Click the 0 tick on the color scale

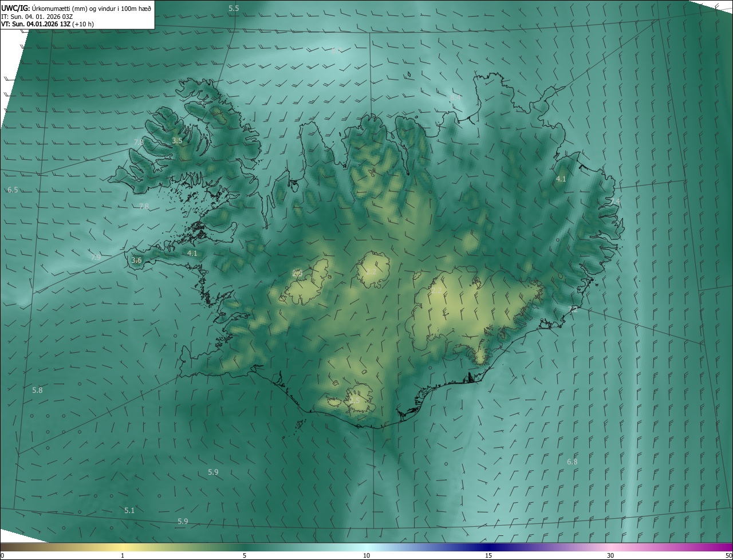pos(2,555)
